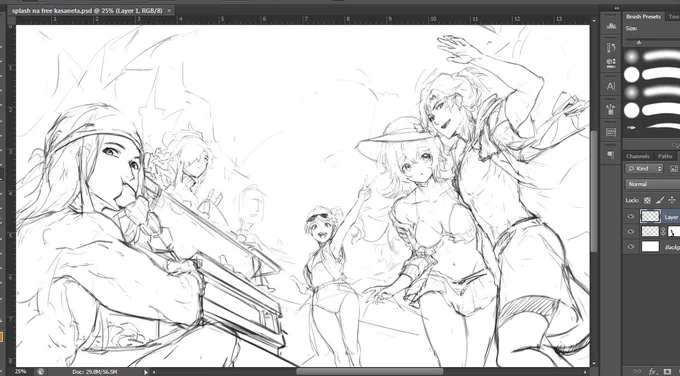Select the Layer 1 thumbnail
The image size is (680, 376).
(x=651, y=216)
